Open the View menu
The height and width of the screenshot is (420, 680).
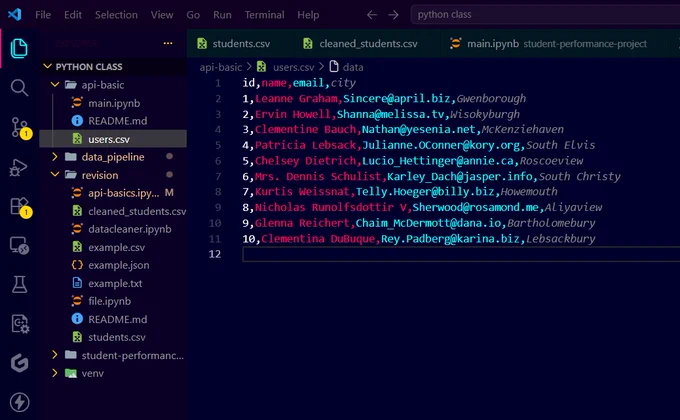pos(162,15)
